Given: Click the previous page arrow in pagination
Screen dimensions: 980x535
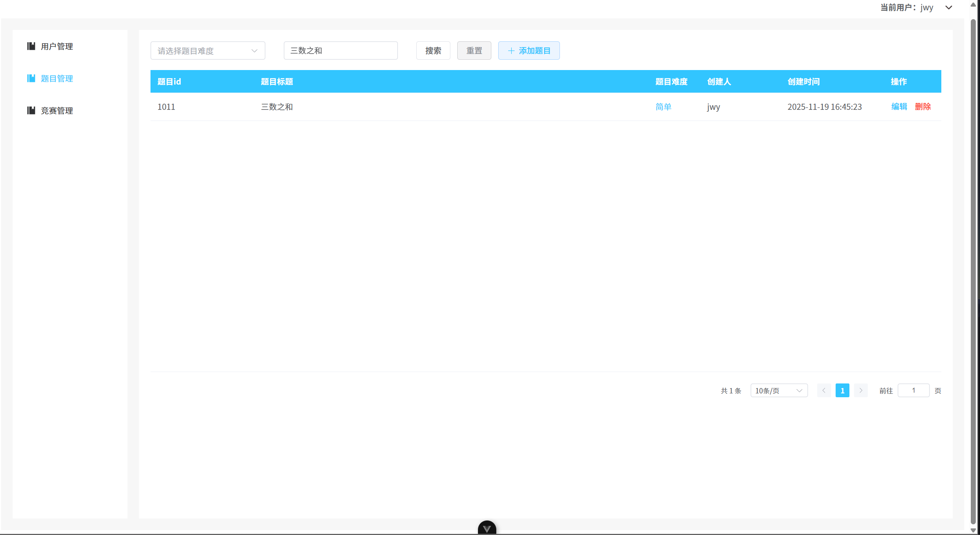Looking at the screenshot, I should [x=824, y=390].
